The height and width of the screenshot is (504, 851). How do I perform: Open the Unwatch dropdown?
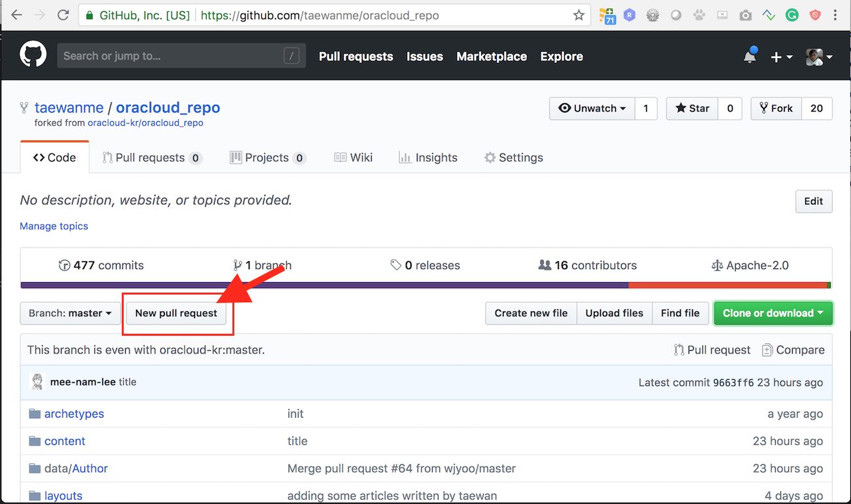592,109
